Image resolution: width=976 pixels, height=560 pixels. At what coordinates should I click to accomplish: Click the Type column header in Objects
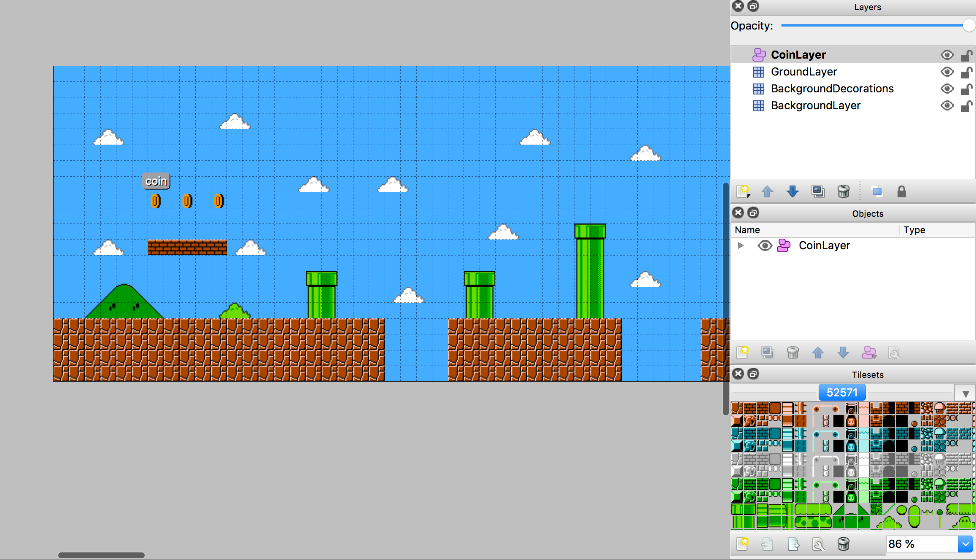tap(914, 230)
